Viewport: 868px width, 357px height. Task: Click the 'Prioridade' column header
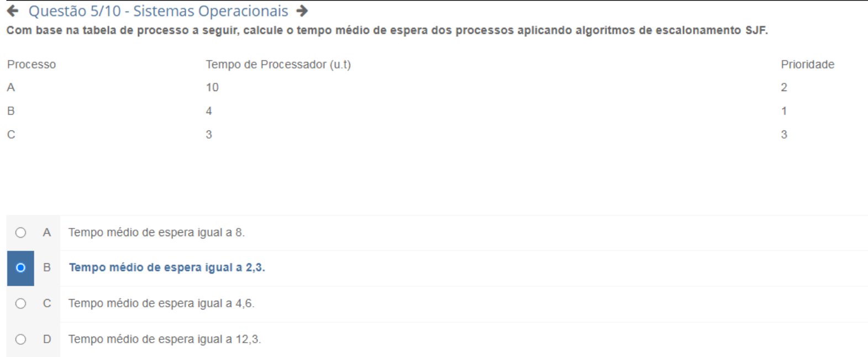tap(807, 65)
